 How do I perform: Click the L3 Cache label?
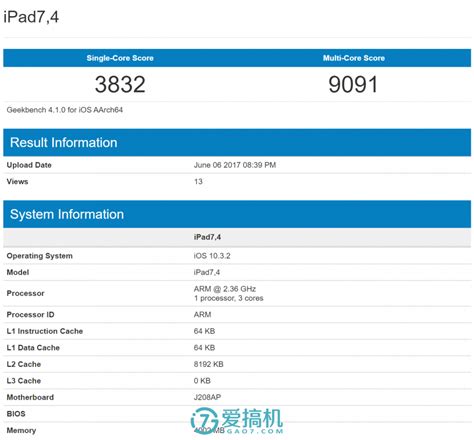[24, 381]
